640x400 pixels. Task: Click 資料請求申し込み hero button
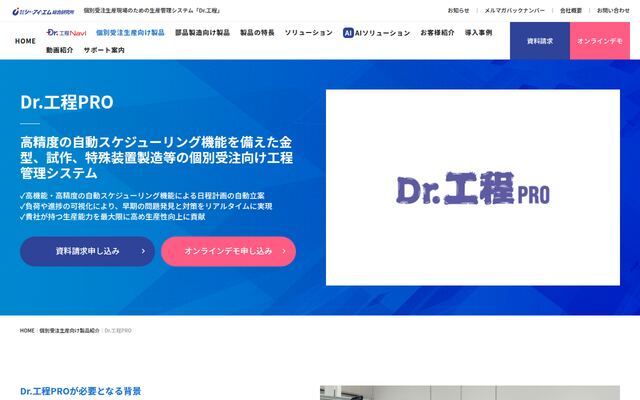tap(87, 251)
